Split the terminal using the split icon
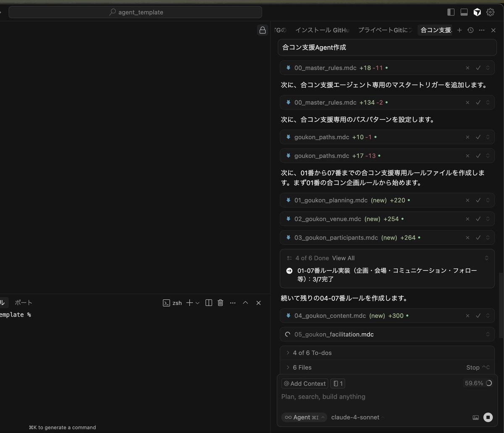 [208, 302]
